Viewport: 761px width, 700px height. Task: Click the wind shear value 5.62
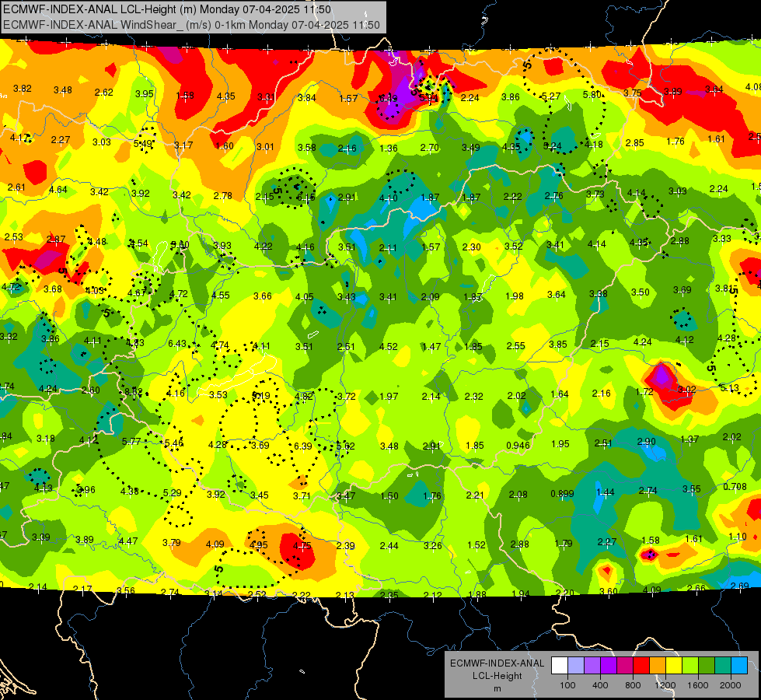pos(346,446)
